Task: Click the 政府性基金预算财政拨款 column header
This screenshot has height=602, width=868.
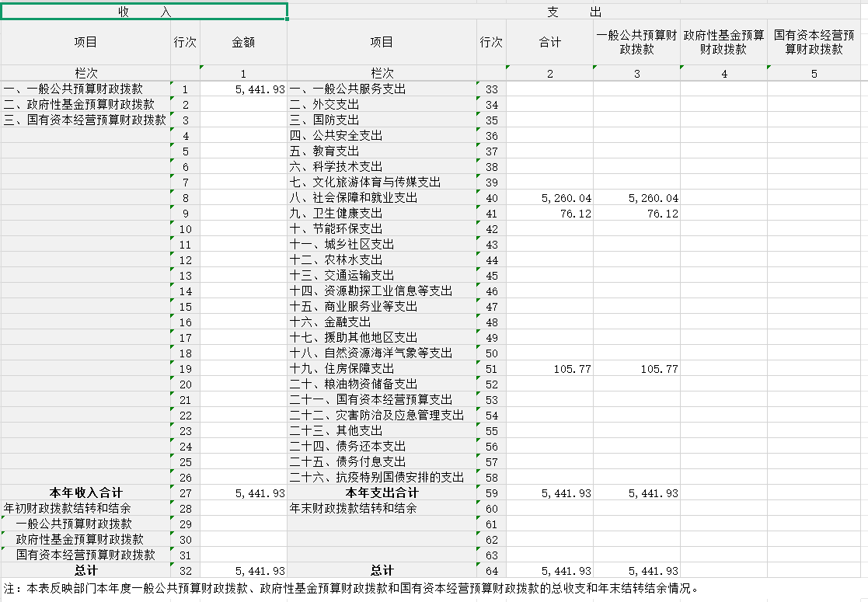Action: [723, 43]
